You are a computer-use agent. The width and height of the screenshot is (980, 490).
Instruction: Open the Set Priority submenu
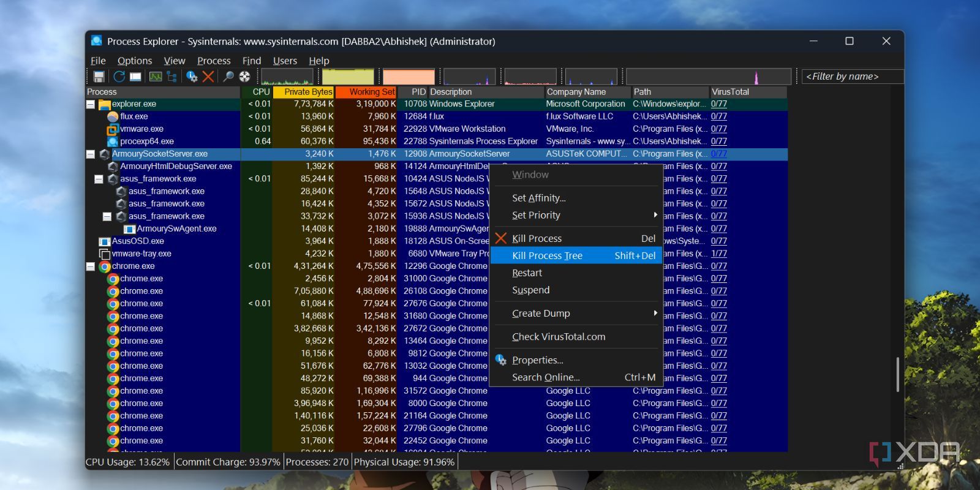(x=576, y=215)
